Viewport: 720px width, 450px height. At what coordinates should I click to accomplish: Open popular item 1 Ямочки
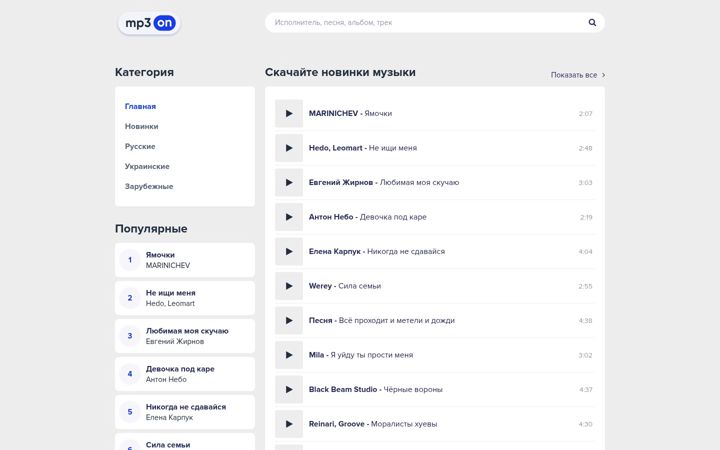click(x=185, y=260)
